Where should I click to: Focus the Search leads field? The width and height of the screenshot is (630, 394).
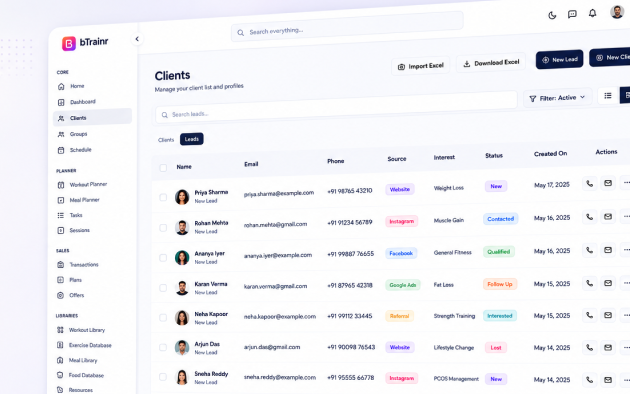336,107
